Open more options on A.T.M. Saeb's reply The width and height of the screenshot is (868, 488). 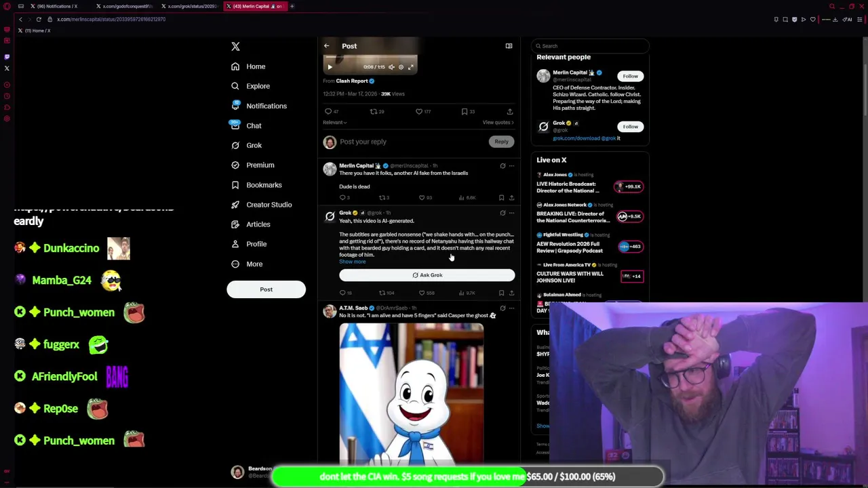(x=511, y=308)
